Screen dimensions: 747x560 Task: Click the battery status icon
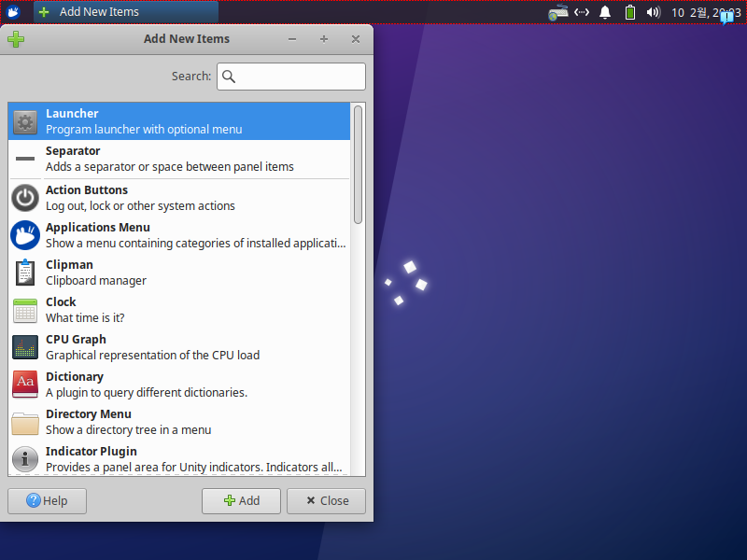point(630,12)
